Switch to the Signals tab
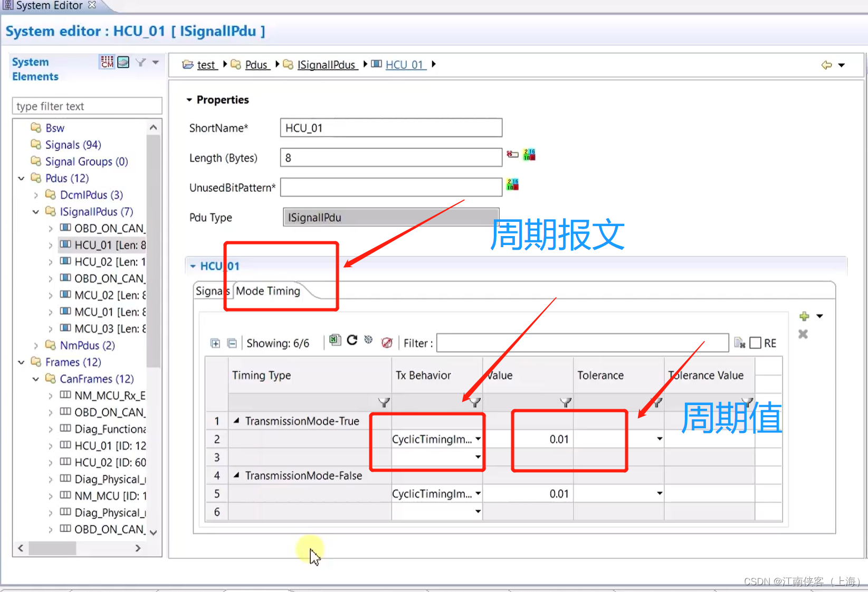 coord(212,291)
